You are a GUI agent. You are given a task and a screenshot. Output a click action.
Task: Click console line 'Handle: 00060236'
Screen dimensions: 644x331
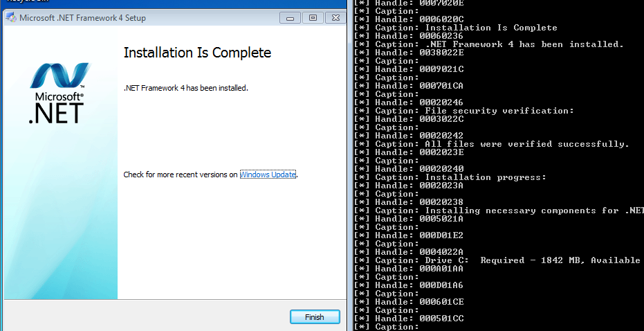coord(409,36)
